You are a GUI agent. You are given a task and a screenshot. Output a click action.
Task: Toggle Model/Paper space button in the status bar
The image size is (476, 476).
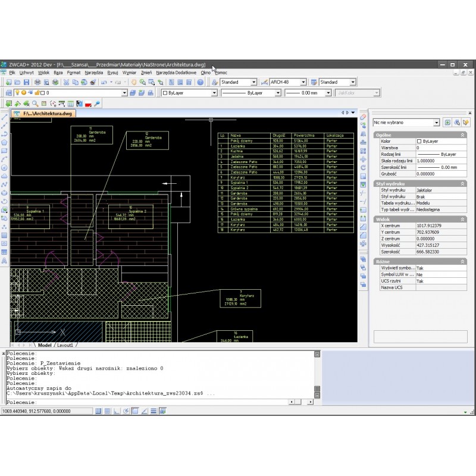(162, 411)
